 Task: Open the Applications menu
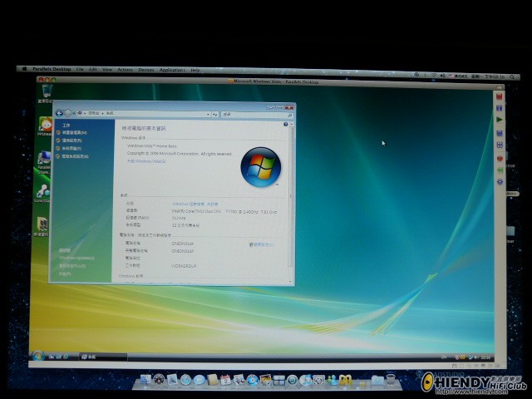click(172, 70)
